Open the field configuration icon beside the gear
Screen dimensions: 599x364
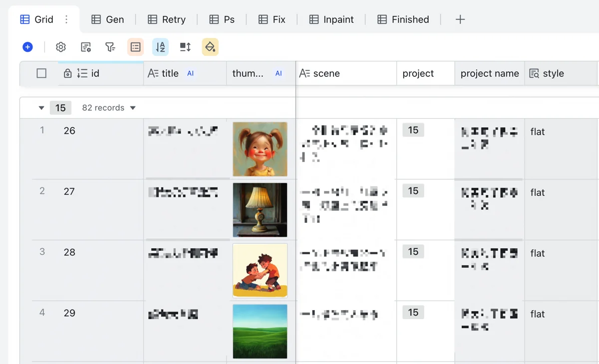(86, 47)
